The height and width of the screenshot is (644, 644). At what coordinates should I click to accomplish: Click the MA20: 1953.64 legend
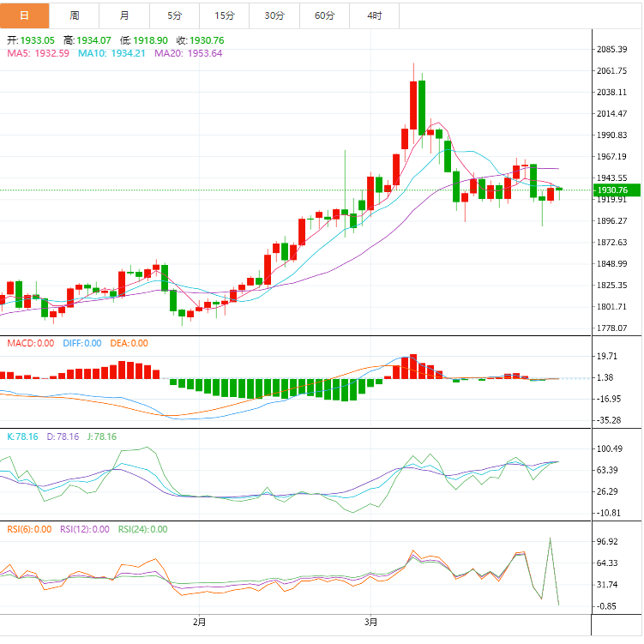pyautogui.click(x=189, y=53)
